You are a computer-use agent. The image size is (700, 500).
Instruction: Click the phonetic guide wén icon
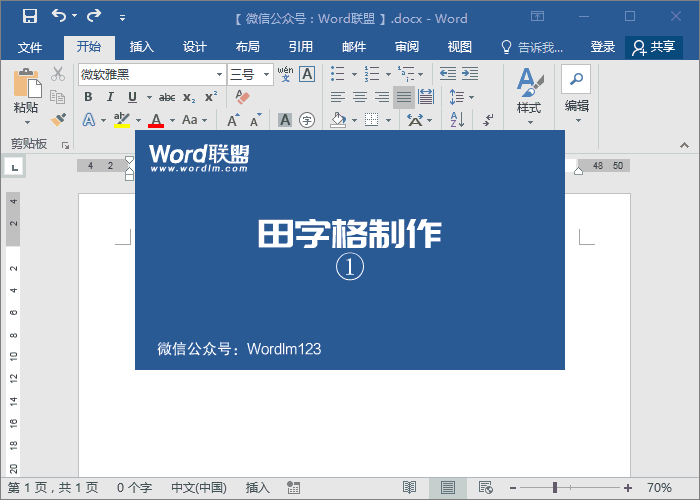pos(285,74)
